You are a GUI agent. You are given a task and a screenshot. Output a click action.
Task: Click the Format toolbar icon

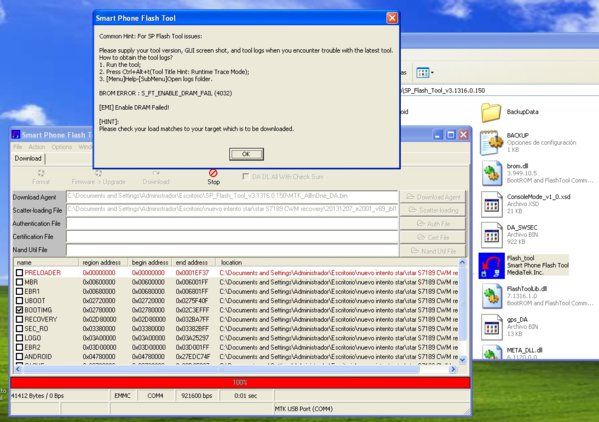tap(41, 173)
